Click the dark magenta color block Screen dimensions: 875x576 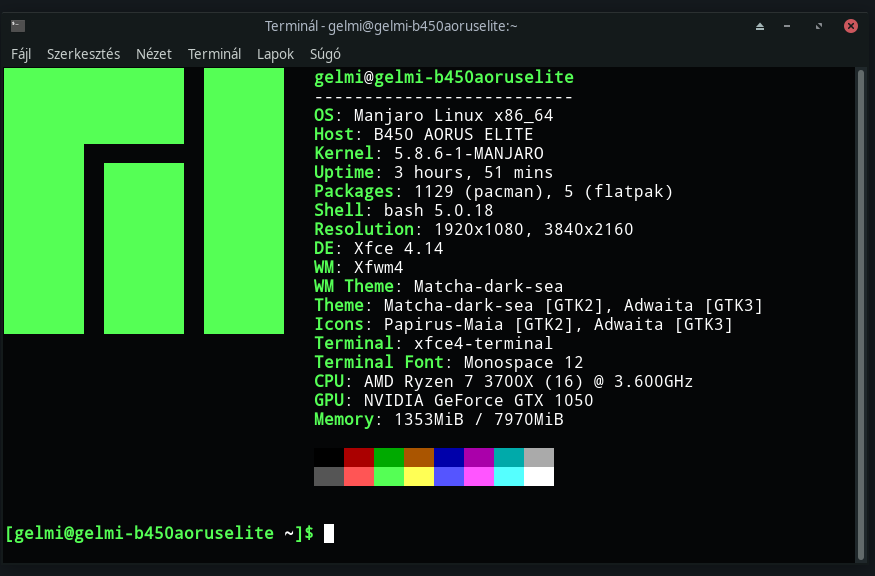point(479,457)
